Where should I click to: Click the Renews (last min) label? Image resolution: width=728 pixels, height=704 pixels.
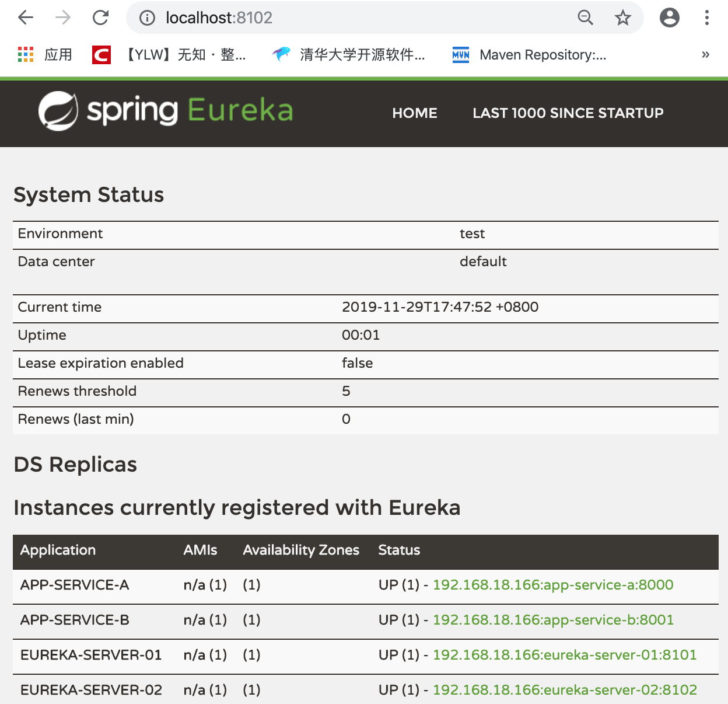(x=76, y=419)
